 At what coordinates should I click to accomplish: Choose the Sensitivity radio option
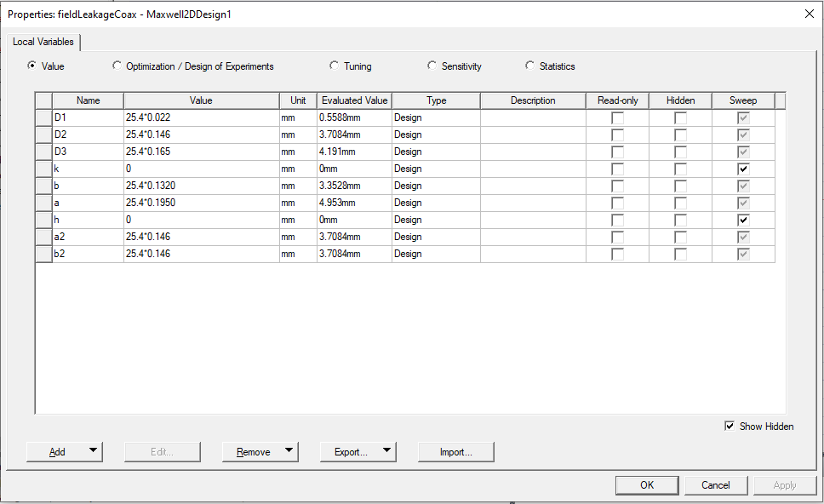(x=432, y=66)
